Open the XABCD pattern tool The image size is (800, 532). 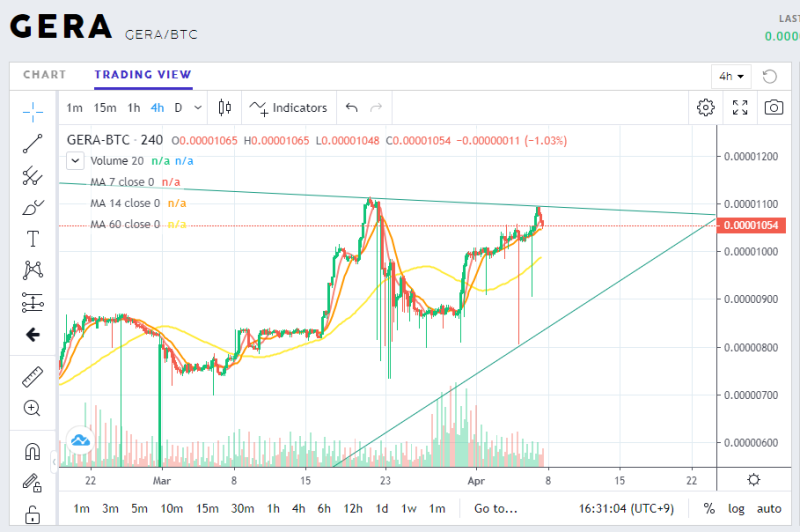33,270
